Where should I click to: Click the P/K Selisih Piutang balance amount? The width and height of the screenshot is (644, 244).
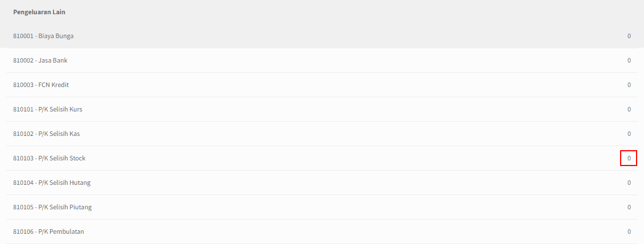point(629,207)
